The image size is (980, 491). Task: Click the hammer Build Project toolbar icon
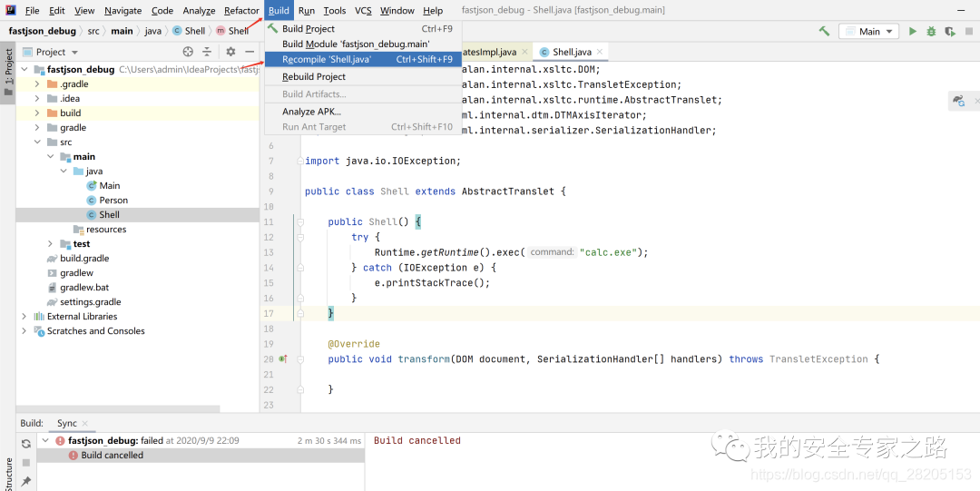pos(824,31)
